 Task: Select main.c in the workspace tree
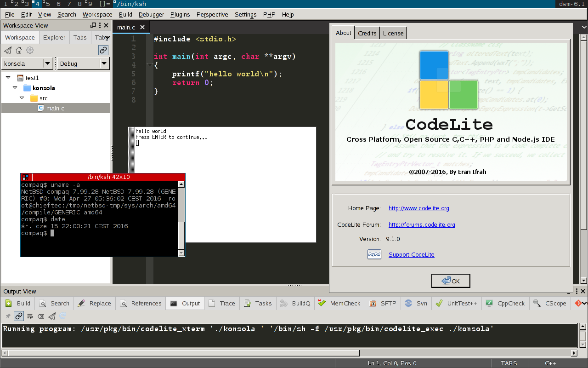pos(56,108)
